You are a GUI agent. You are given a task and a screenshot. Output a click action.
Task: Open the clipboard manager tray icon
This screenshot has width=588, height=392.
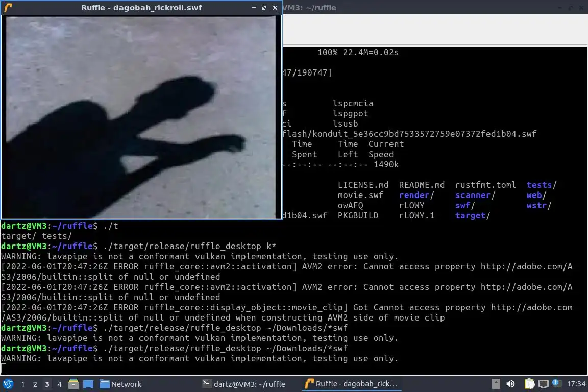[529, 384]
